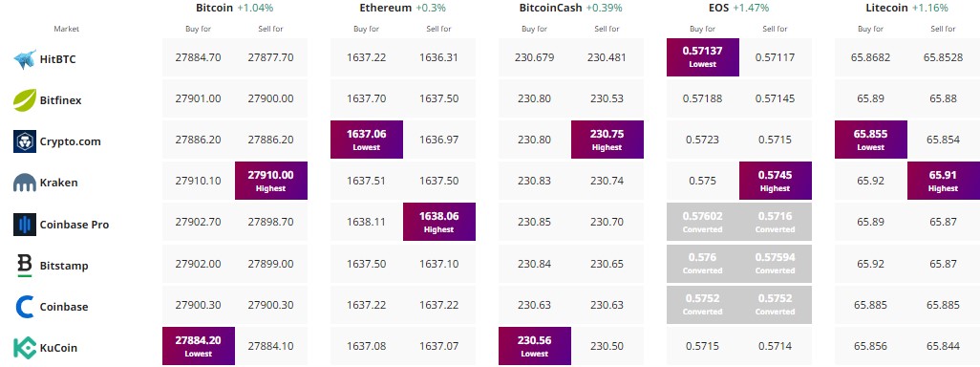Click the HitBTC exchange logo icon
Image resolution: width=980 pixels, height=367 pixels.
(25, 58)
